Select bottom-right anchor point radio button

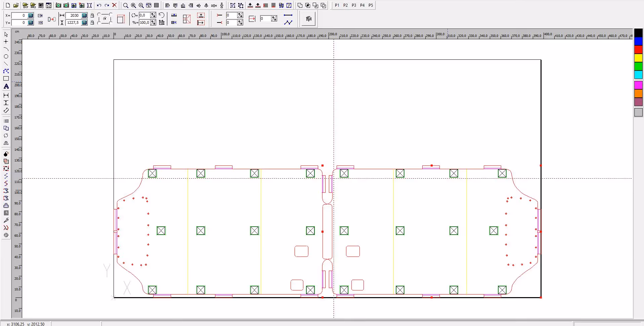click(x=111, y=23)
